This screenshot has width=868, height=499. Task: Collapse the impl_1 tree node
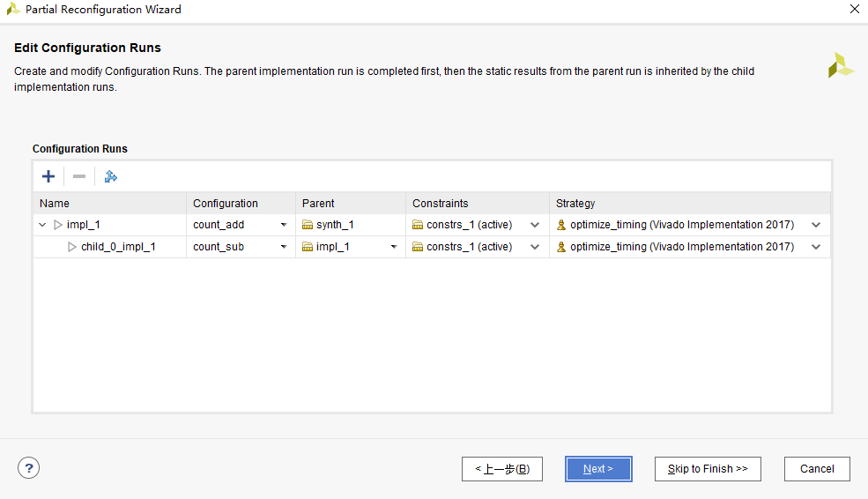(x=42, y=225)
